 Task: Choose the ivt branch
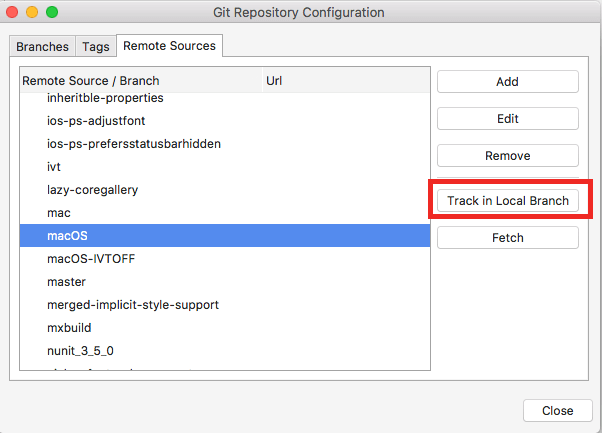54,167
